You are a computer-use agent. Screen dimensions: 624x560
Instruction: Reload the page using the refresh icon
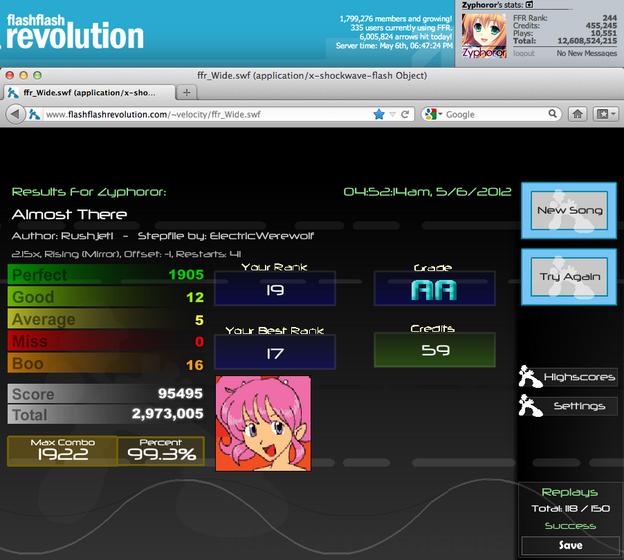tap(405, 115)
